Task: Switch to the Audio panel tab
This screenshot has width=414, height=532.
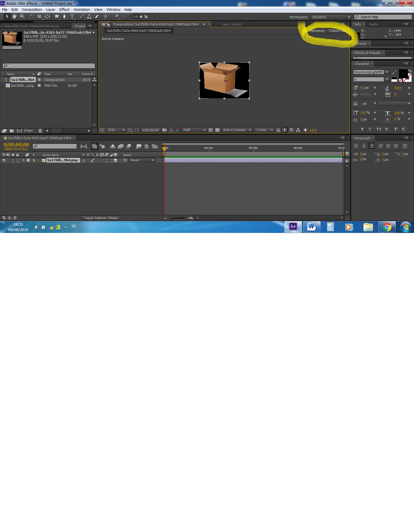Action: (373, 24)
